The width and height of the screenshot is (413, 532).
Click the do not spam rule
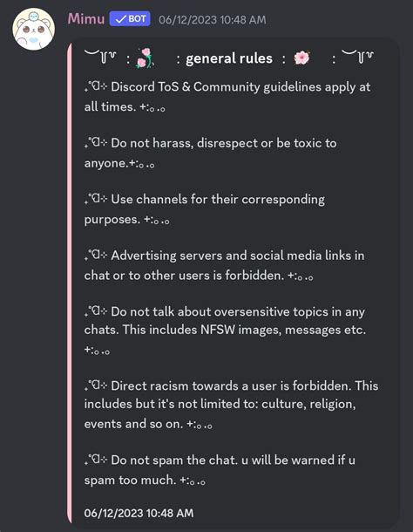pos(220,470)
